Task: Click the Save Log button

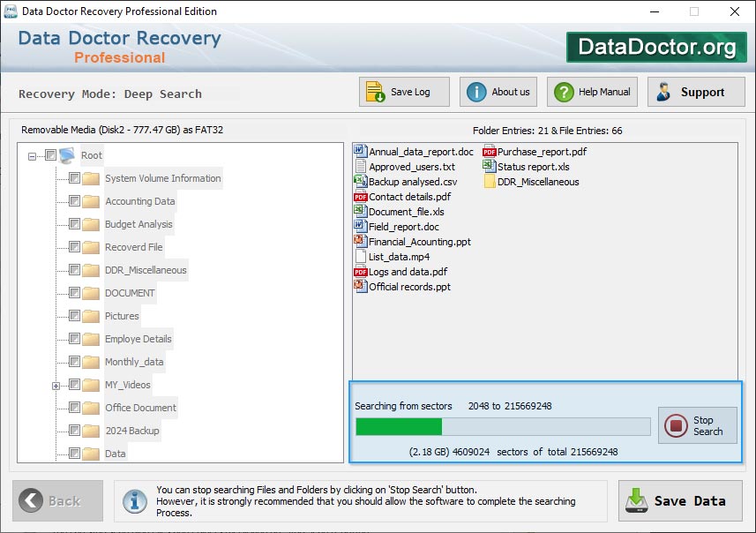Action: click(404, 92)
